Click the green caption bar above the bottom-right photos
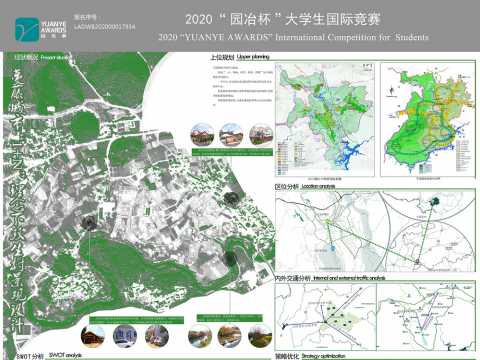 pos(230,318)
